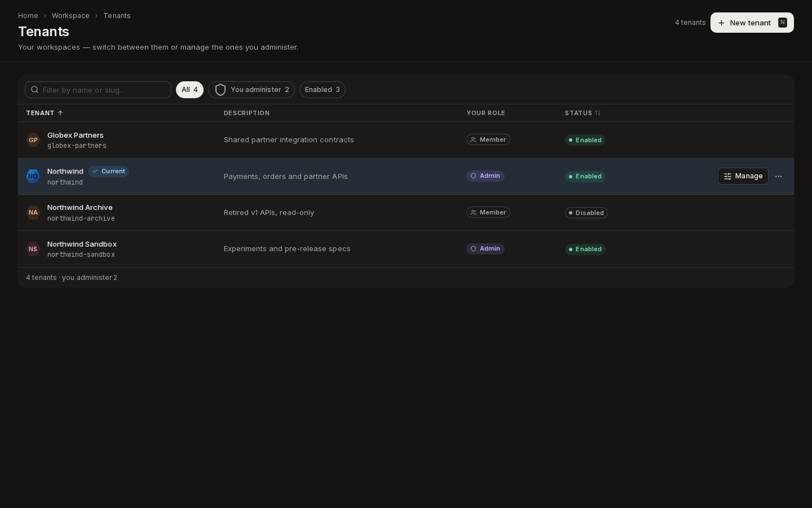Click the search magnifier icon in filter box
812x508 pixels.
(x=35, y=90)
